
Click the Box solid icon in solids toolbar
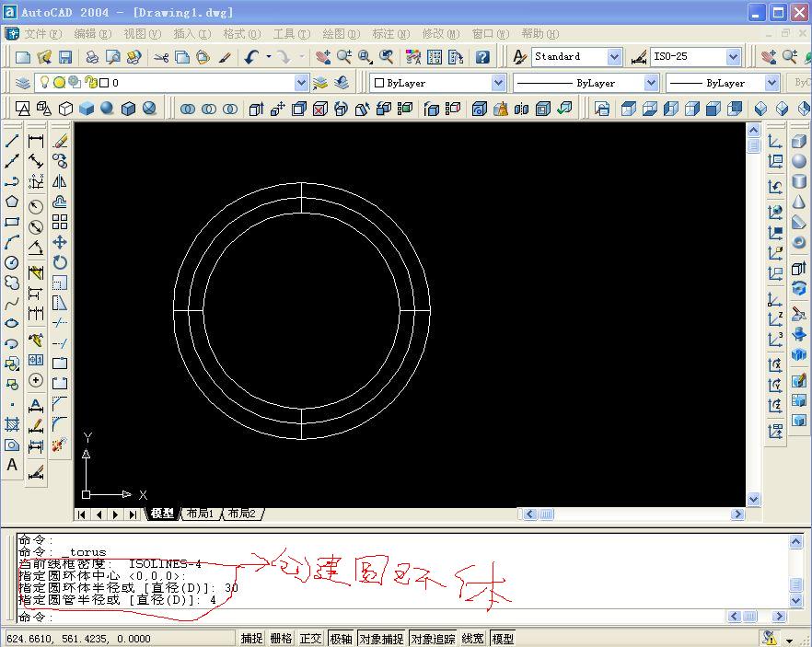pyautogui.click(x=799, y=141)
